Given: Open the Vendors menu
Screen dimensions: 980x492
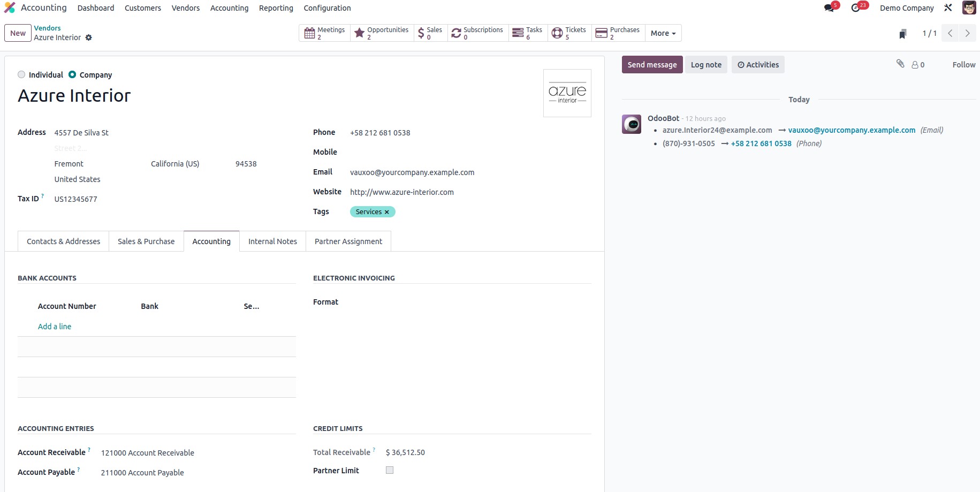Looking at the screenshot, I should (x=186, y=8).
